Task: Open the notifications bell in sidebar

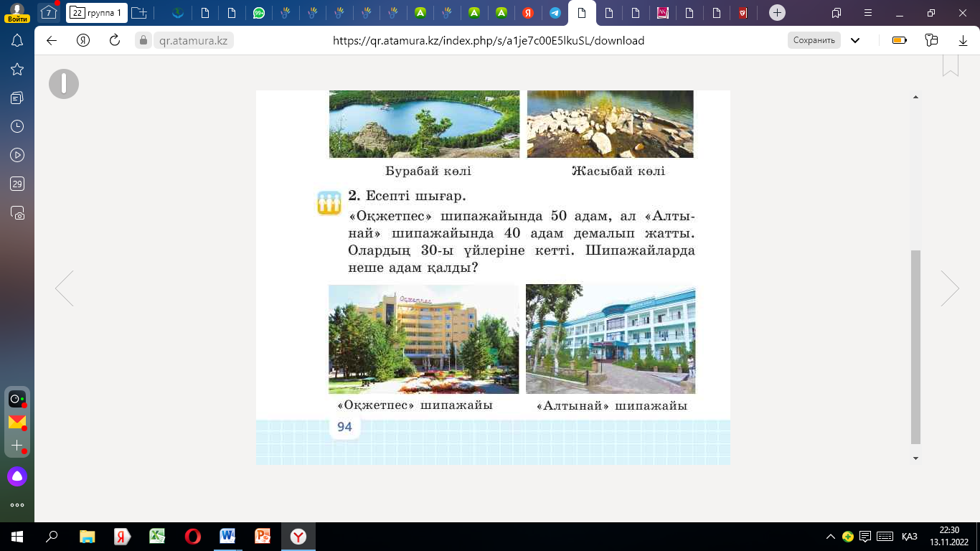Action: coord(17,41)
